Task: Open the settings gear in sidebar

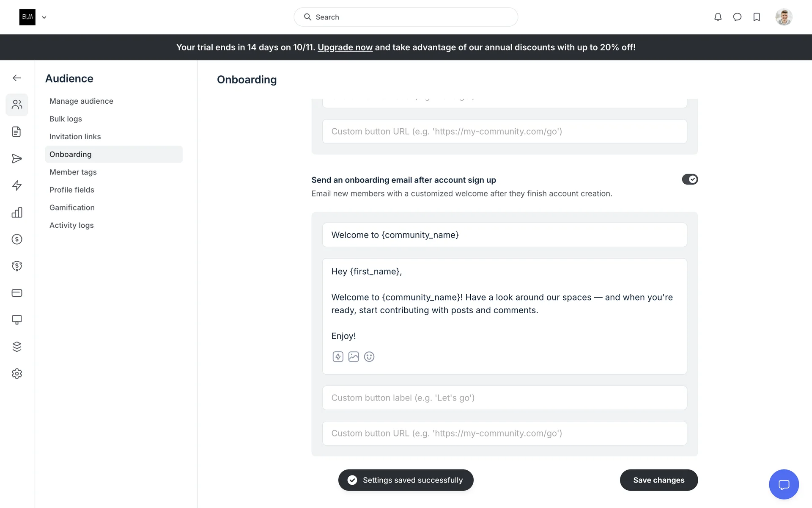Action: pos(17,373)
